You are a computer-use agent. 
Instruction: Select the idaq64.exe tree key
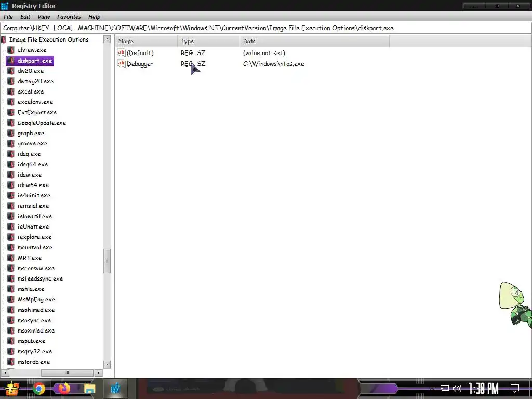(33, 164)
